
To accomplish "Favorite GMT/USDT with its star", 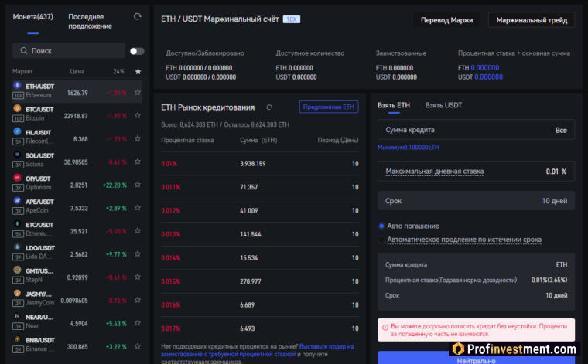I will click(x=138, y=277).
